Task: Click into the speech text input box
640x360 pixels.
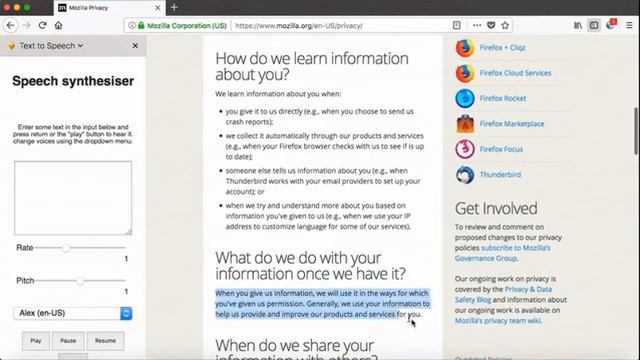Action: [x=73, y=198]
